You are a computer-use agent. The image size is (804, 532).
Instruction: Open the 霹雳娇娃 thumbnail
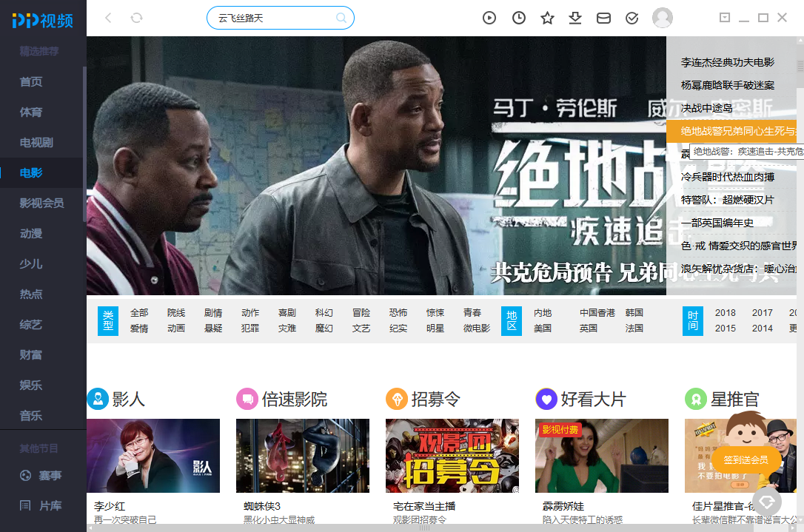coord(602,456)
